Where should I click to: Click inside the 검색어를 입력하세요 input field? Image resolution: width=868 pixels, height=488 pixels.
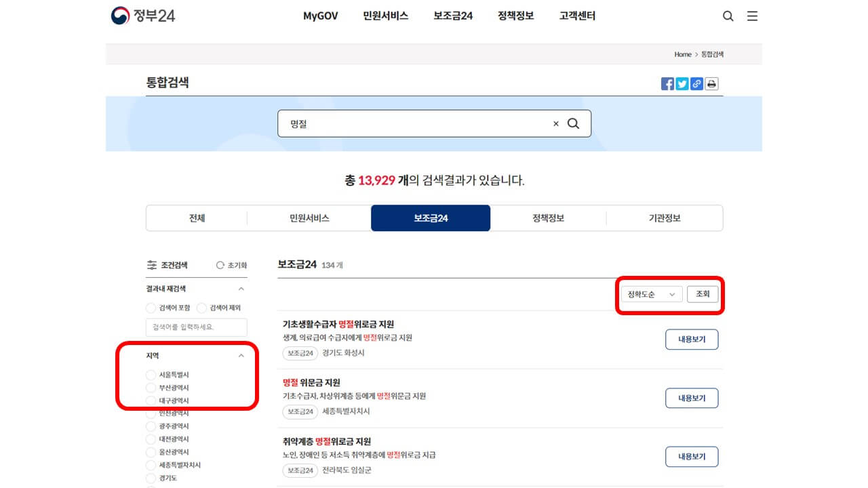[x=196, y=327]
